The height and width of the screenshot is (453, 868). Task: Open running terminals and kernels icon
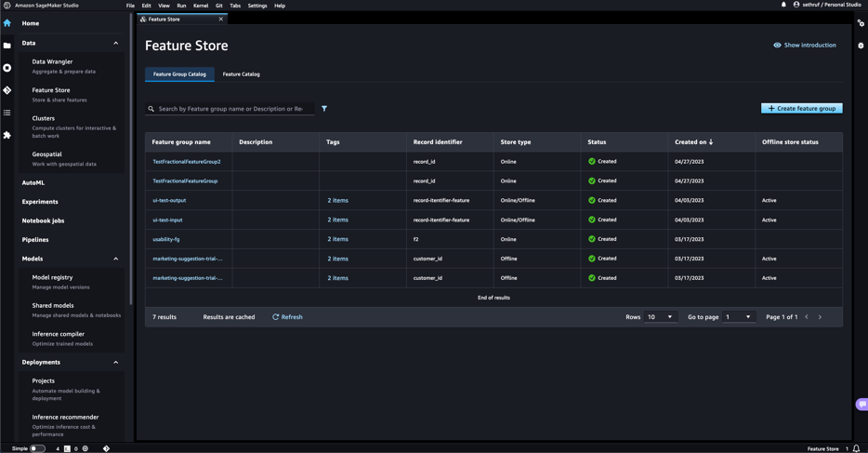click(7, 68)
